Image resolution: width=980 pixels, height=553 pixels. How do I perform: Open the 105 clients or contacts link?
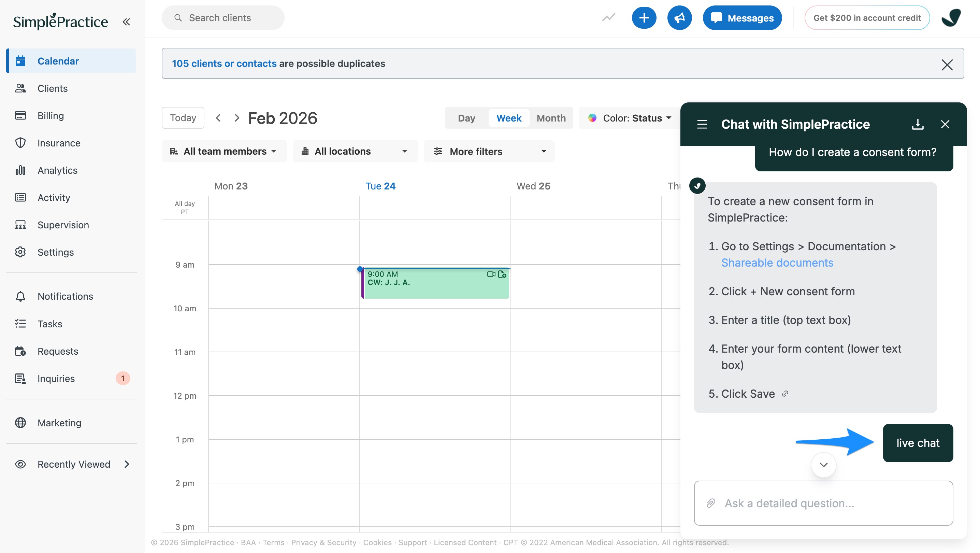[224, 63]
